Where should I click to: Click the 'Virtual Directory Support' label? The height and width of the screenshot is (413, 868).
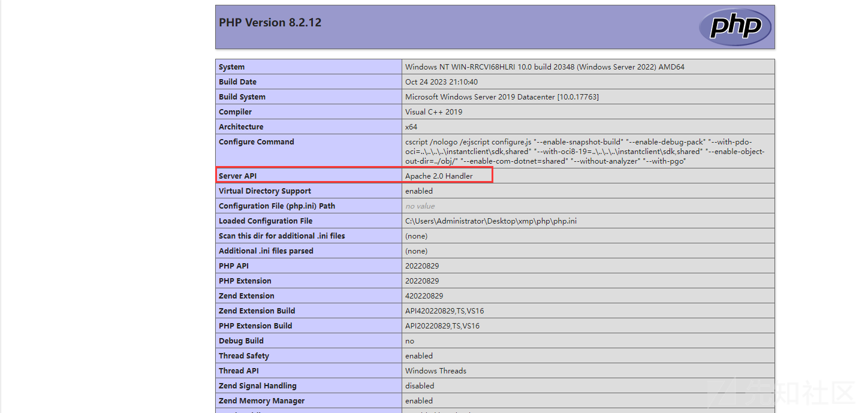point(265,191)
